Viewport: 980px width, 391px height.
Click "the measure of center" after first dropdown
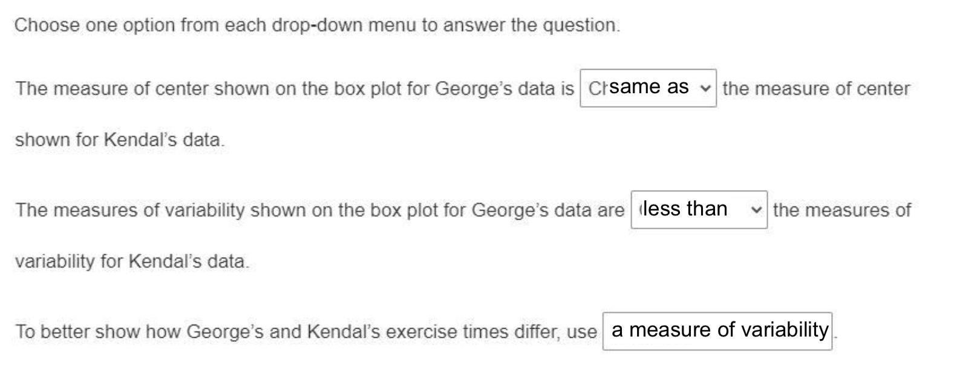click(816, 89)
